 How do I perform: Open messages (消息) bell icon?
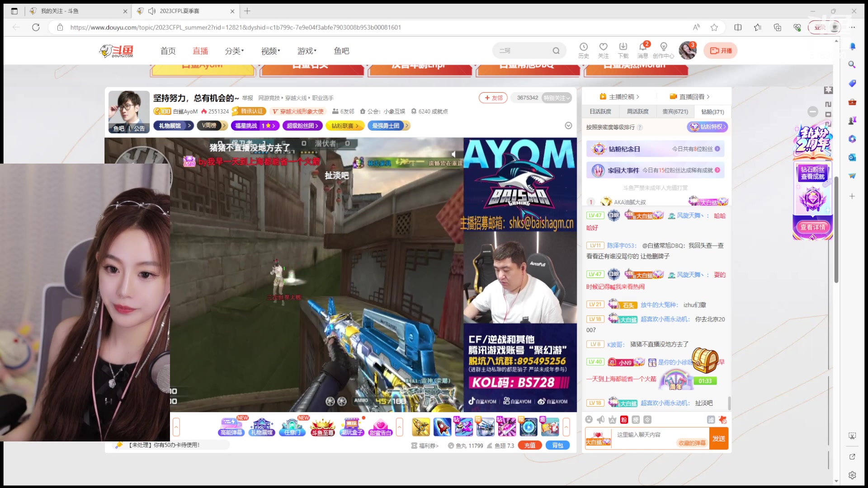point(642,47)
